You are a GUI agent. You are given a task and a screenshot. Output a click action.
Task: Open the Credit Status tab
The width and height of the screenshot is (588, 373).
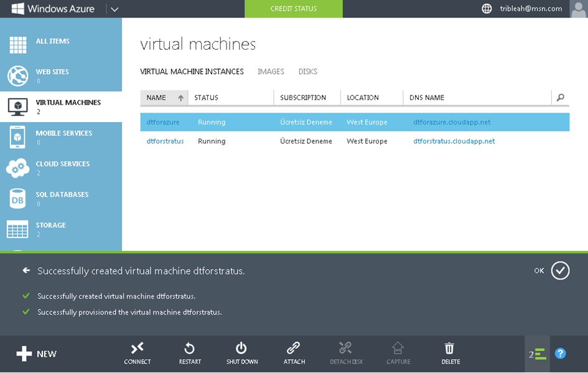click(x=294, y=9)
